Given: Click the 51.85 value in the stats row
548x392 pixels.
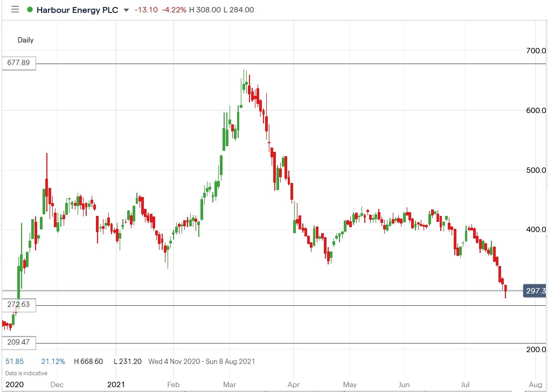Looking at the screenshot, I should (x=15, y=362).
